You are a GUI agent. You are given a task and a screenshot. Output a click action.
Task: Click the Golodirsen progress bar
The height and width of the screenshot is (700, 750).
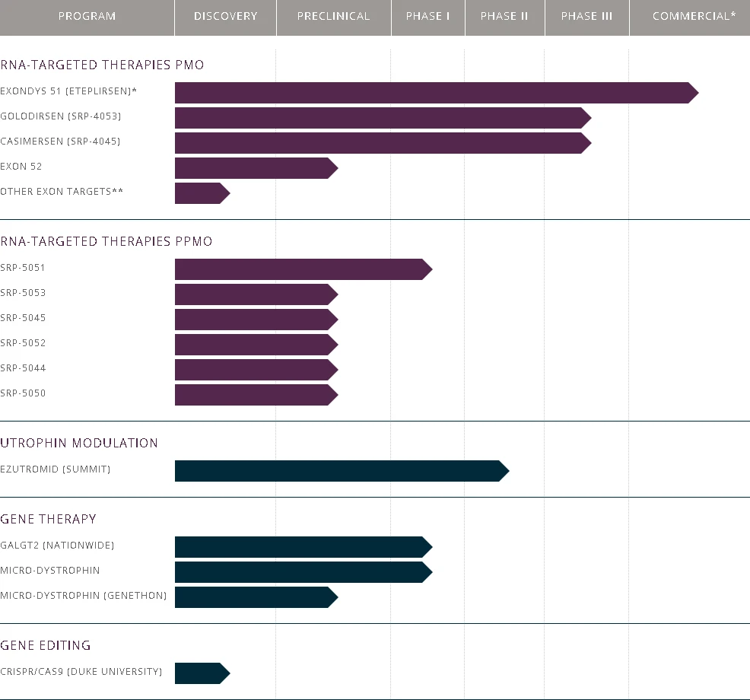point(383,118)
